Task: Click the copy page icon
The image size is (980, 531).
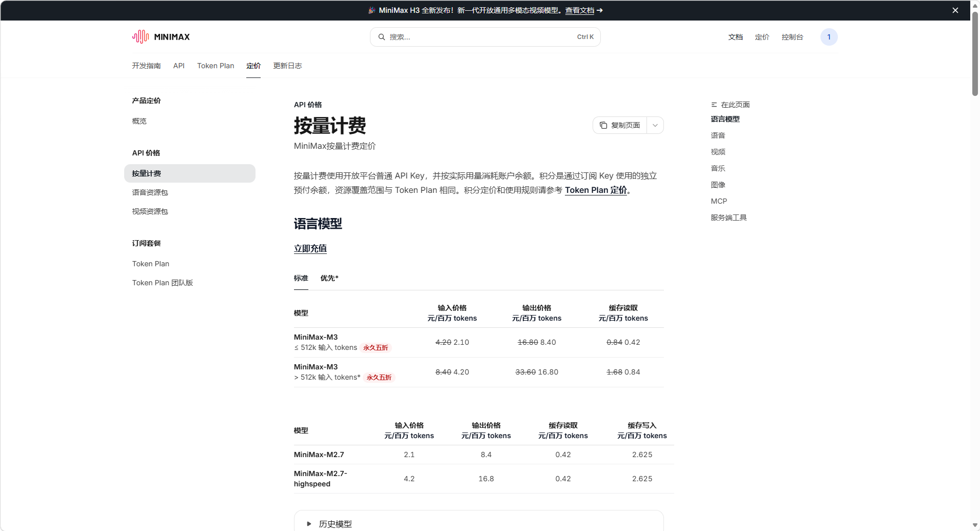Action: tap(603, 125)
